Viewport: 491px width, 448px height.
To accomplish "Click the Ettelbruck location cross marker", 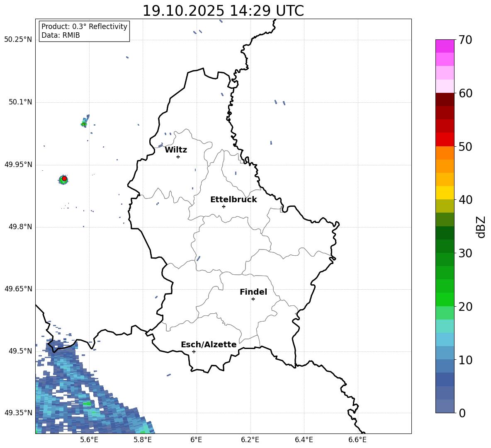I will [224, 206].
